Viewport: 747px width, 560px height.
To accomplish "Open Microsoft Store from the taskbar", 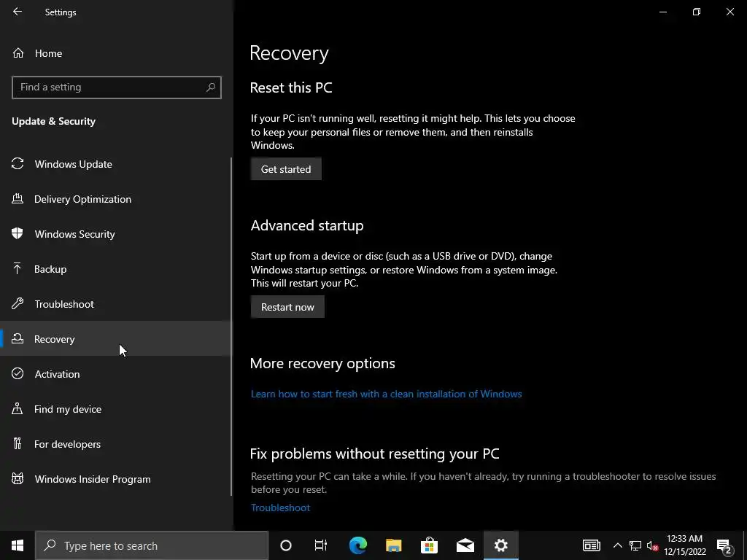I will coord(429,545).
